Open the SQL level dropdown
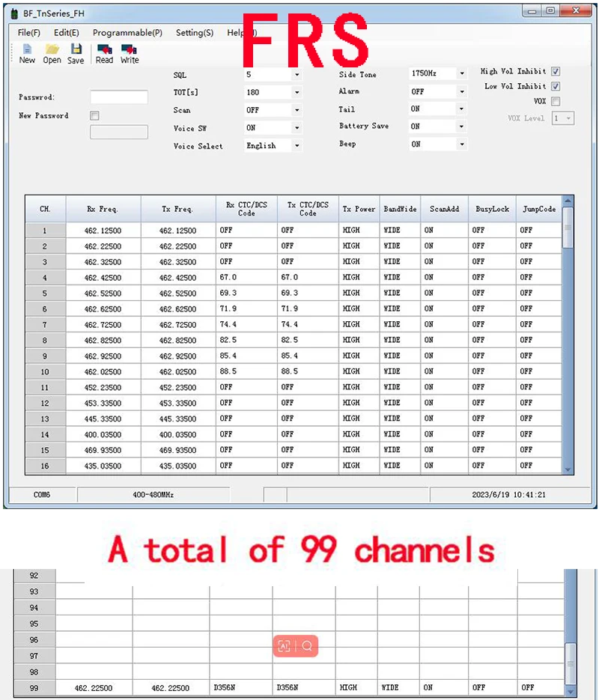 [x=297, y=75]
